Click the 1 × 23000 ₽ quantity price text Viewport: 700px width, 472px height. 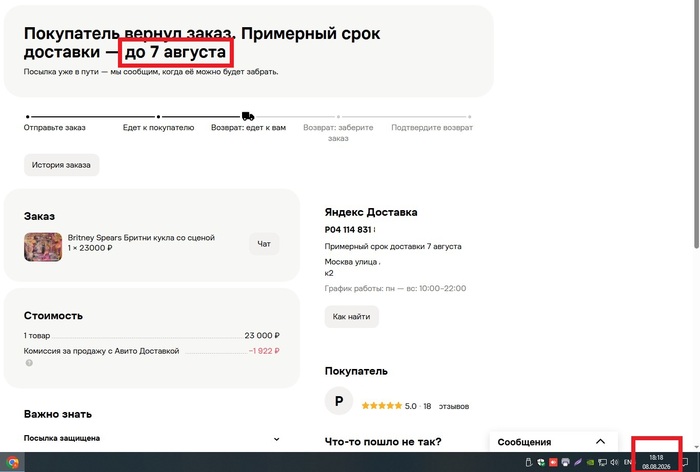(x=90, y=248)
